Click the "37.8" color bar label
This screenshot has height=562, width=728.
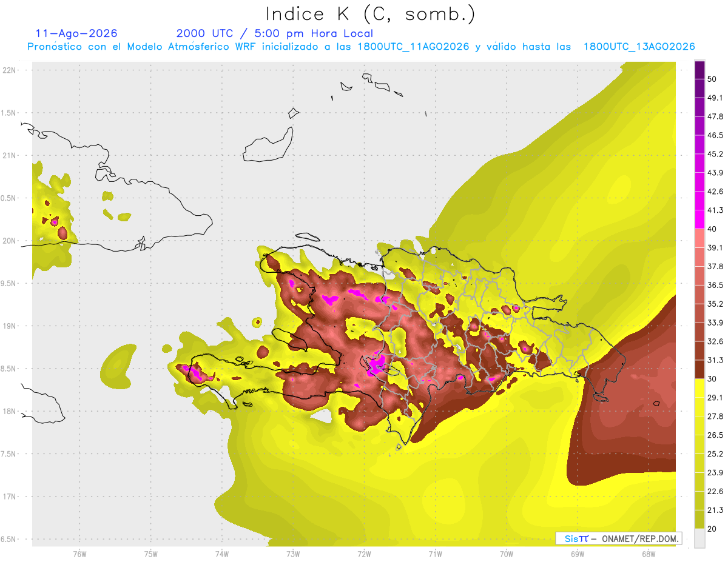(715, 267)
